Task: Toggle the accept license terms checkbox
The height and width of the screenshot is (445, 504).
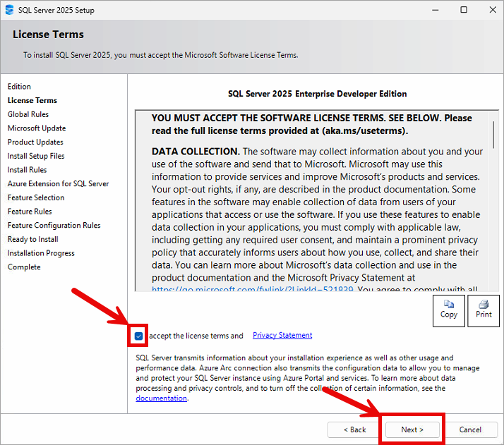Action: [x=138, y=336]
